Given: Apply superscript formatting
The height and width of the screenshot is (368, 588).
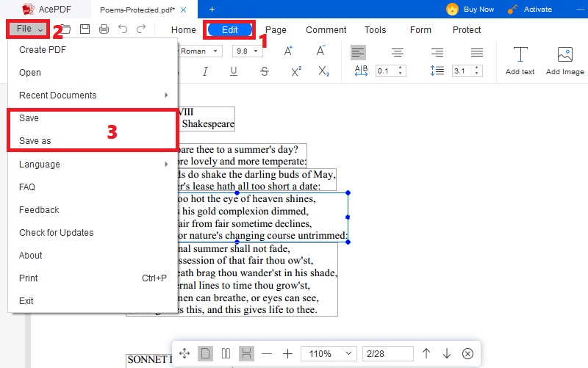Looking at the screenshot, I should (x=296, y=71).
